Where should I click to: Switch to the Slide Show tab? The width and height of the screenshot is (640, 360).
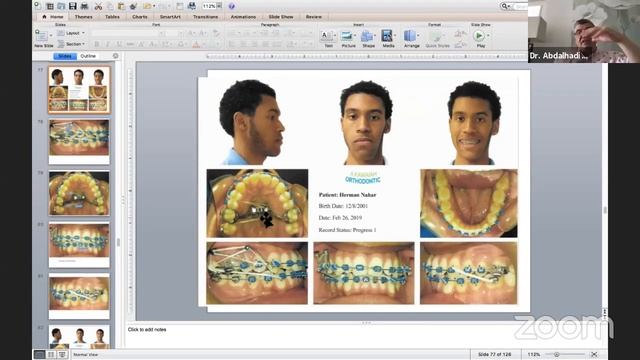(x=281, y=17)
